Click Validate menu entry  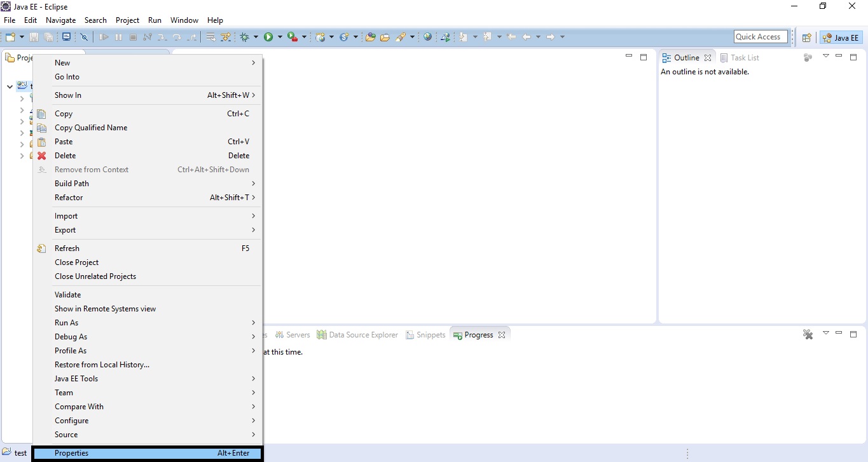148,295
